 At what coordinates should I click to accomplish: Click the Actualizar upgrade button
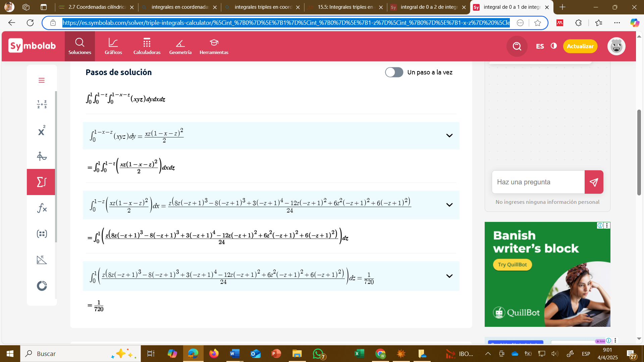pos(580,46)
